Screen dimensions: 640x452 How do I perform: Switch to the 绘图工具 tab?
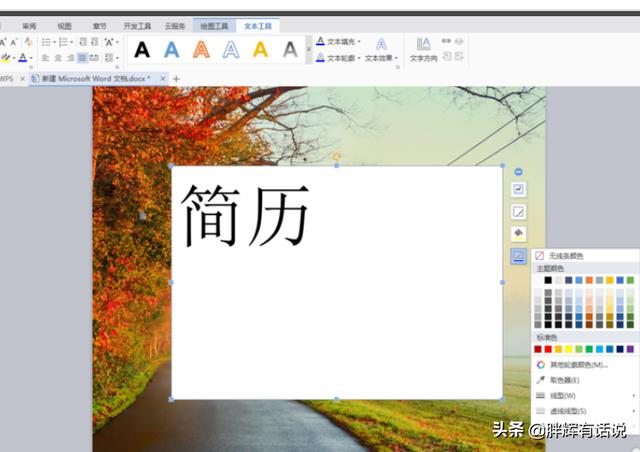tap(214, 26)
